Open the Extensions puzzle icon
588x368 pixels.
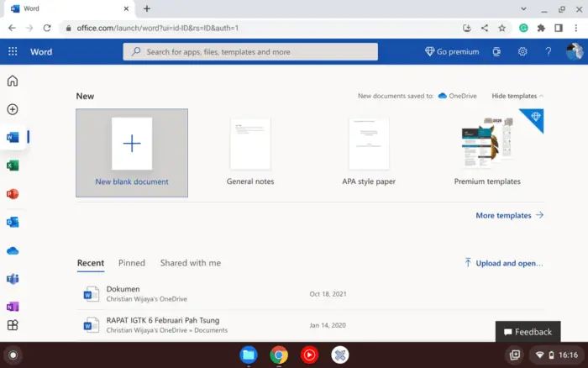541,28
